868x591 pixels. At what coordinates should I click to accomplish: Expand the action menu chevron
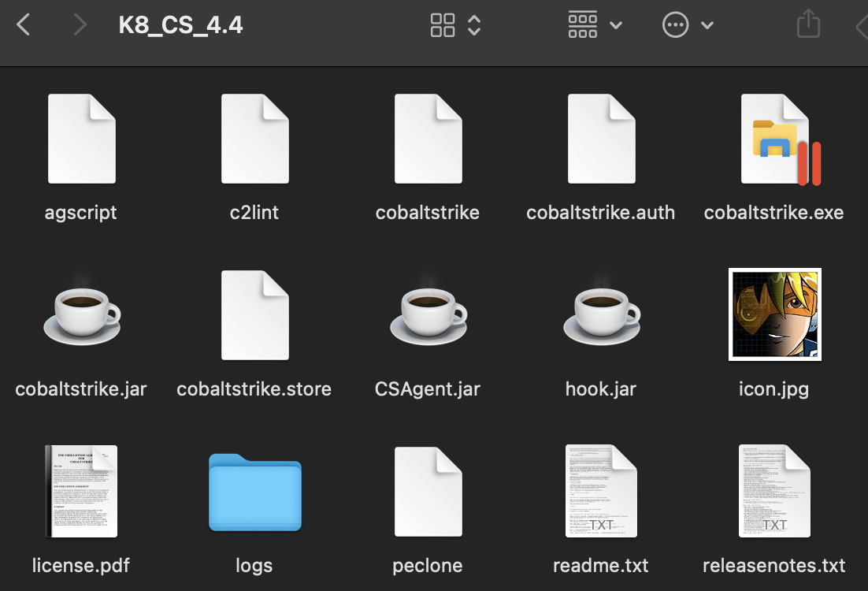click(x=707, y=25)
